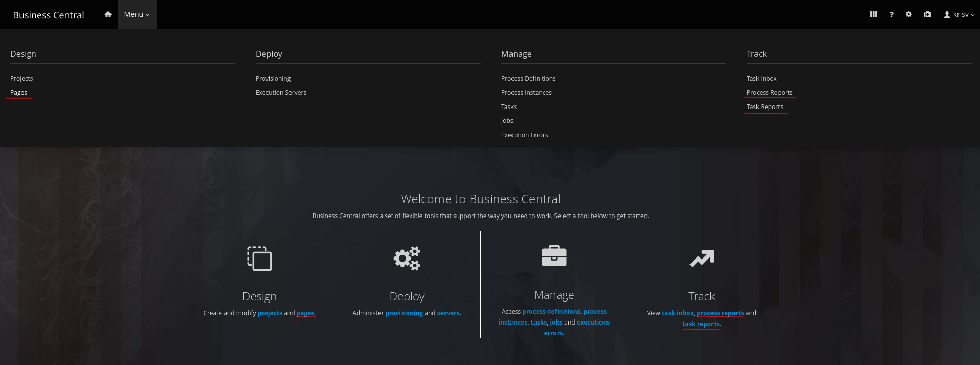980x365 pixels.
Task: Click the Deploy gears icon
Action: (407, 259)
